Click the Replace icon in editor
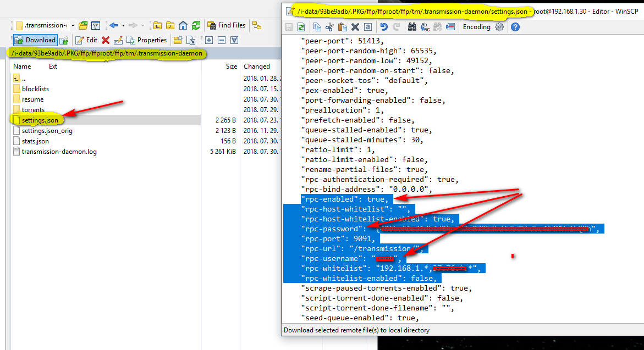The height and width of the screenshot is (350, 644). click(425, 27)
